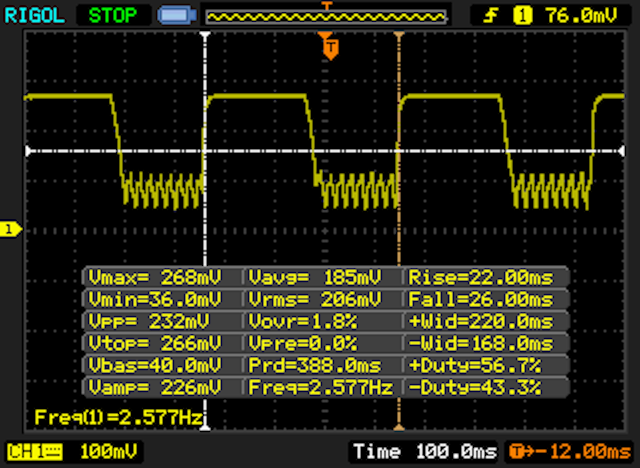
Task: Click the Vavg= 185mV measurement
Action: (315, 277)
